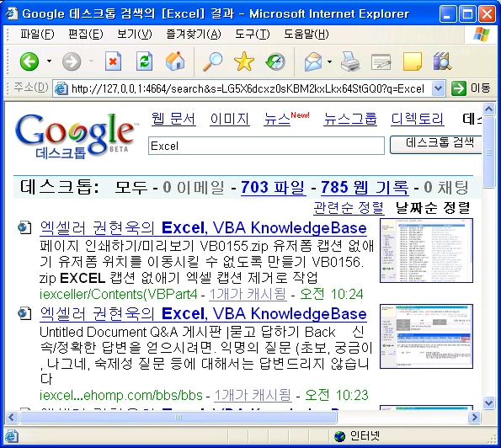
Task: Click the Excel search input box
Action: [266, 146]
